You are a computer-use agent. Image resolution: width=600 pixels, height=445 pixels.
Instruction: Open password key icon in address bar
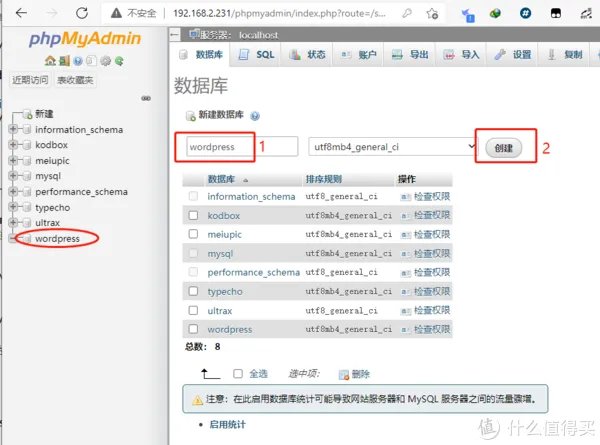click(x=407, y=13)
